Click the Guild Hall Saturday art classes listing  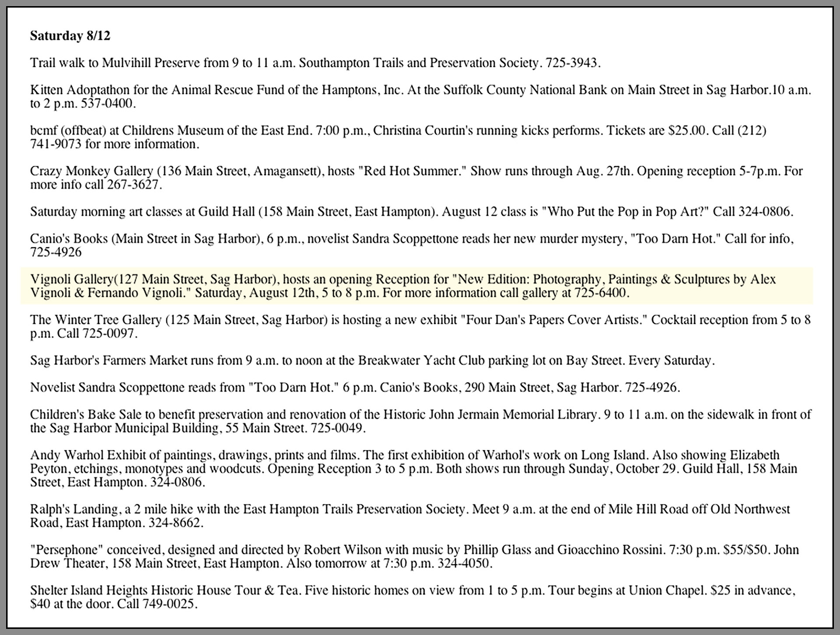[x=411, y=212]
